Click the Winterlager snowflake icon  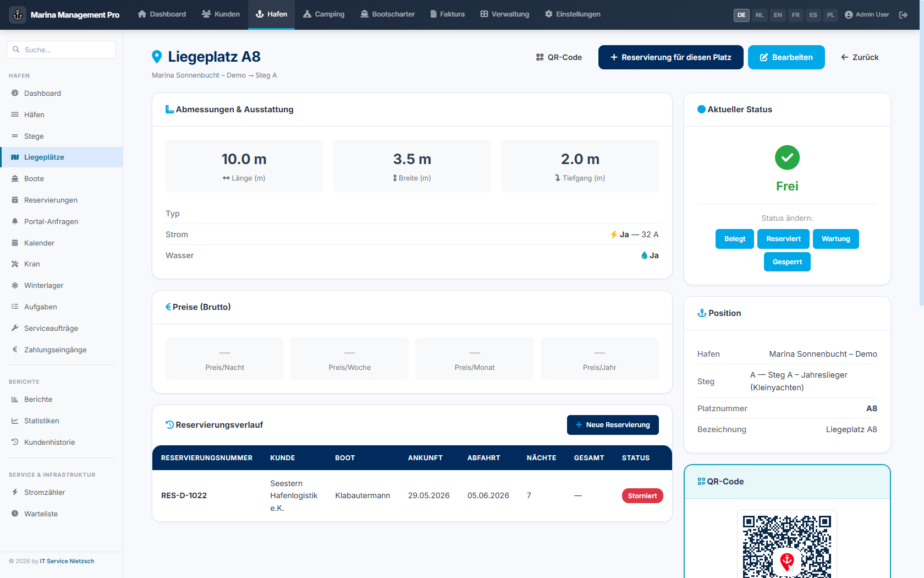pyautogui.click(x=15, y=285)
